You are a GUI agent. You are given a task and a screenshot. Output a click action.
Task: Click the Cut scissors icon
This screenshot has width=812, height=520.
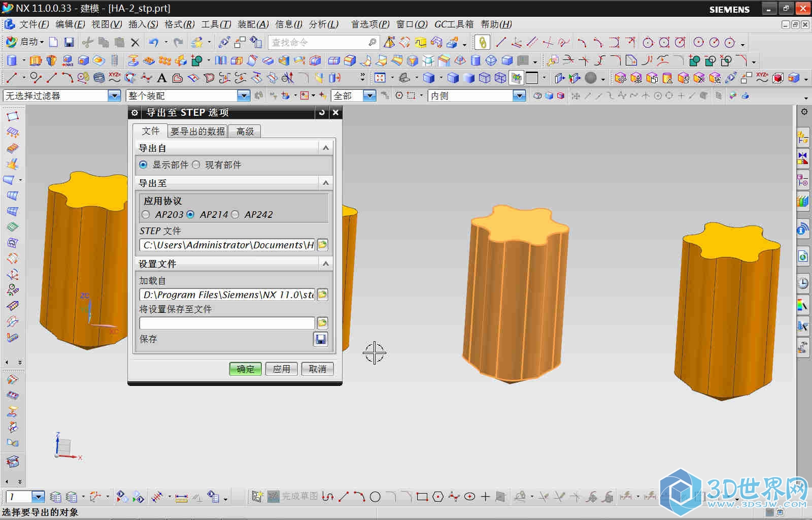point(88,42)
